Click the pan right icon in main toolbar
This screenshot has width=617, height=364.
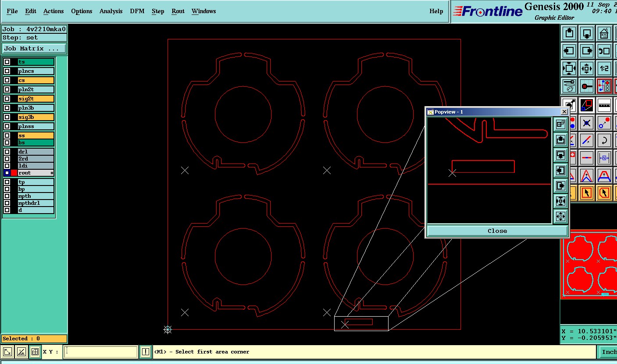[586, 51]
